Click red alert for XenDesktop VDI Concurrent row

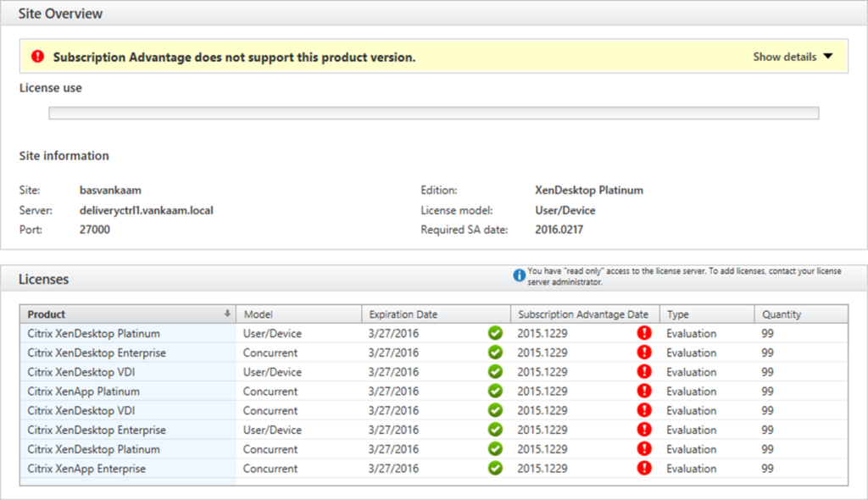pos(644,410)
